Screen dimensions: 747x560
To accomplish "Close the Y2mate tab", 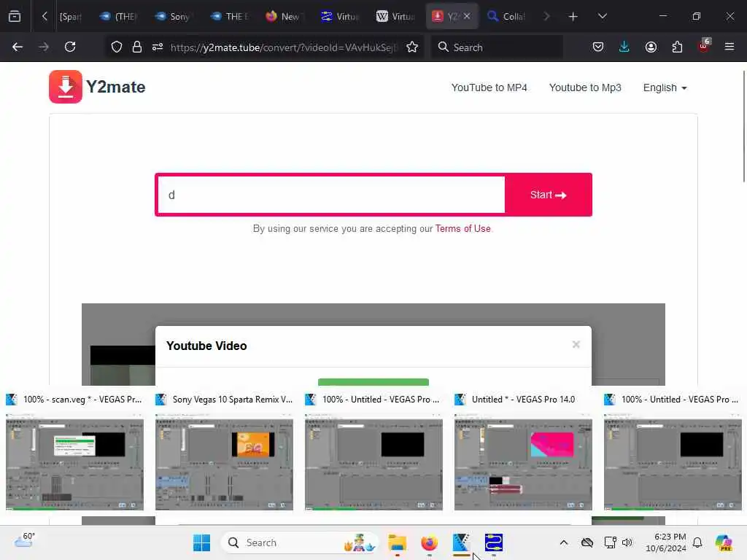I will point(467,16).
